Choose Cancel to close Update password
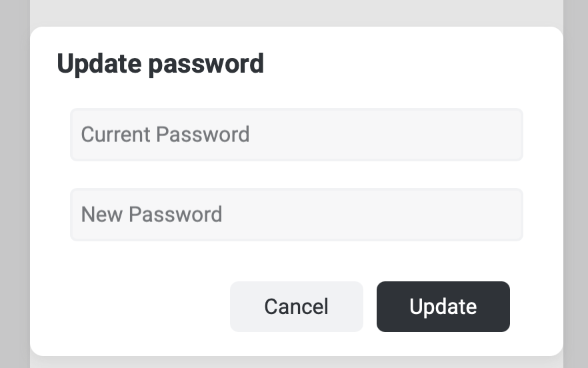Screen dimensions: 588x368 pos(296,307)
